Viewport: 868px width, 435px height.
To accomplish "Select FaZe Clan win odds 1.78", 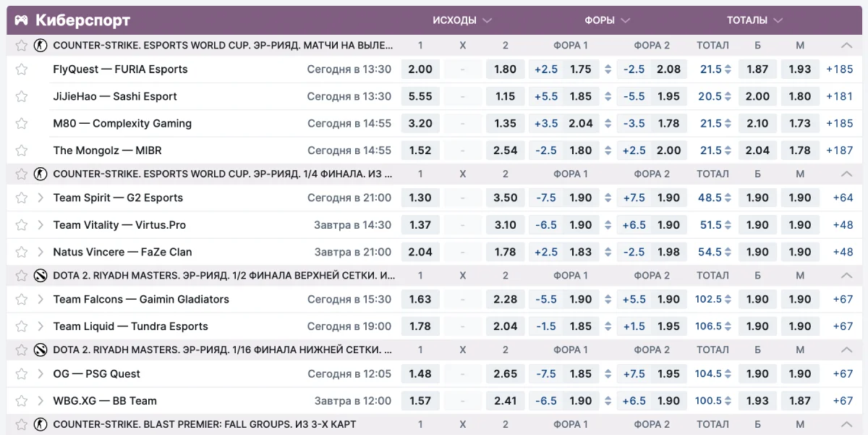I will tap(505, 252).
